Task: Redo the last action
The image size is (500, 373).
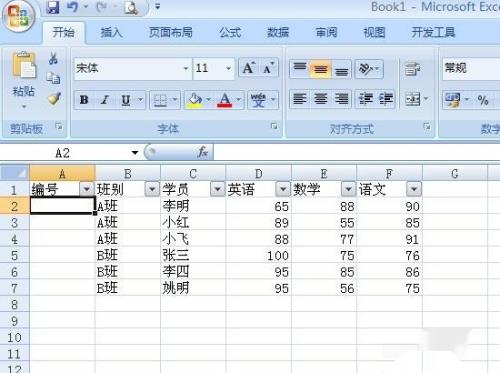Action: pyautogui.click(x=101, y=7)
